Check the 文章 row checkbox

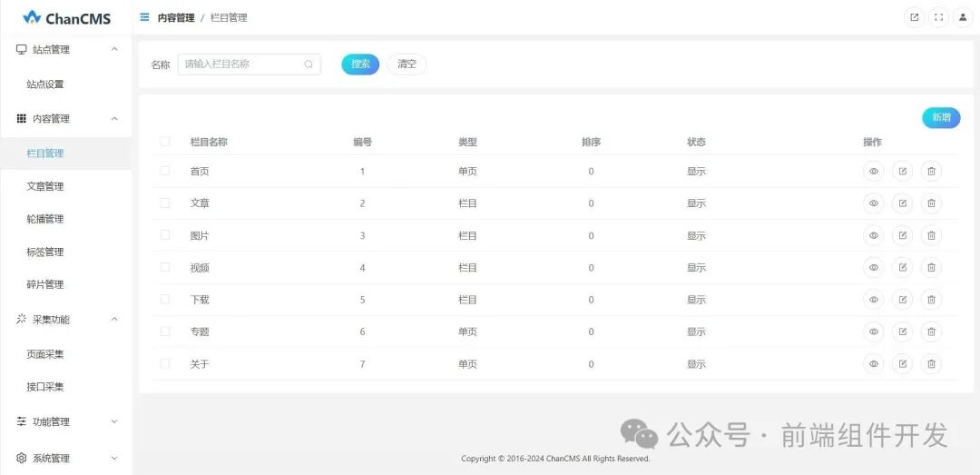click(x=164, y=203)
